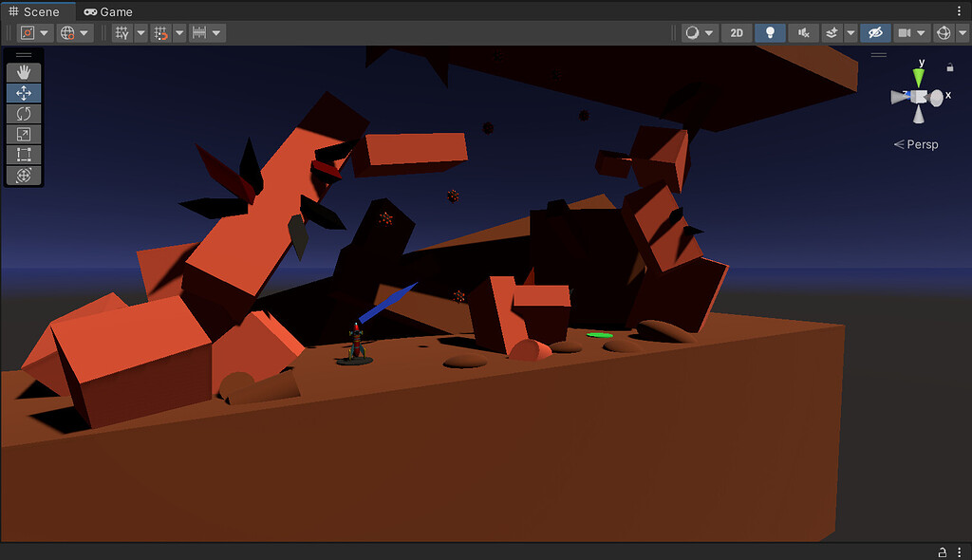This screenshot has height=560, width=972.
Task: Select the Hand view tool
Action: 24,72
